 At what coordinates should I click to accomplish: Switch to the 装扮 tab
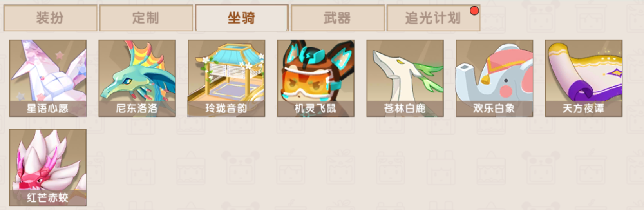pos(50,18)
